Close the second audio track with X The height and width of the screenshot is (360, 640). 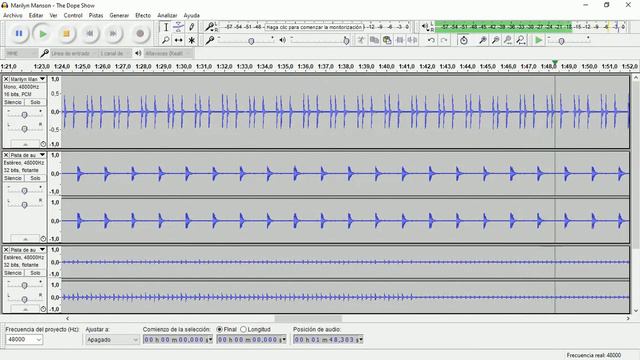pos(6,155)
